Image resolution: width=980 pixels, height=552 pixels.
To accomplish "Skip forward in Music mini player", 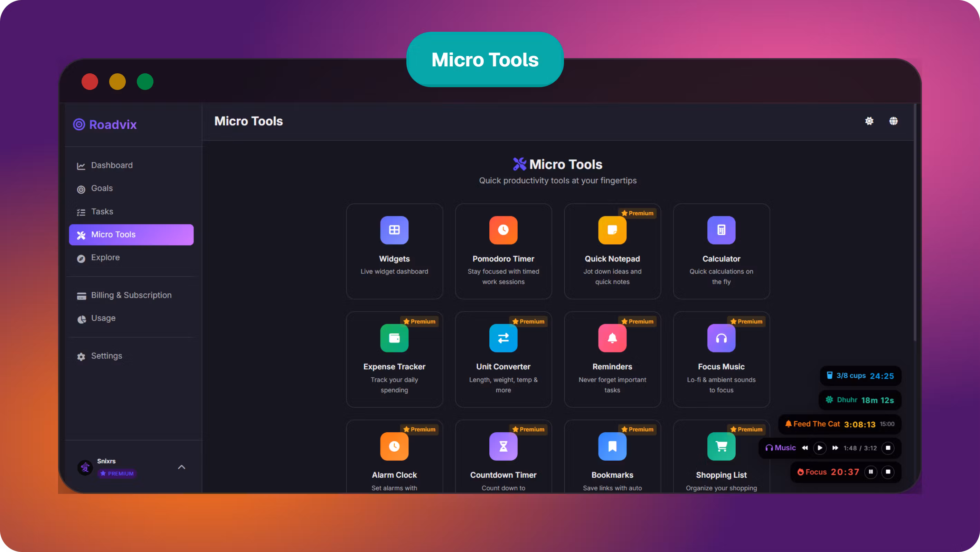I will (835, 448).
